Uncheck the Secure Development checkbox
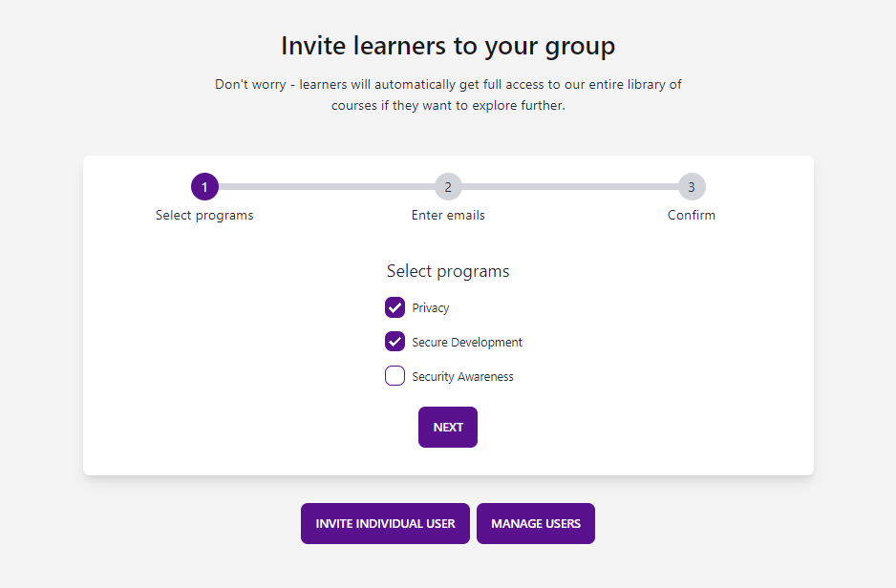 click(x=395, y=342)
